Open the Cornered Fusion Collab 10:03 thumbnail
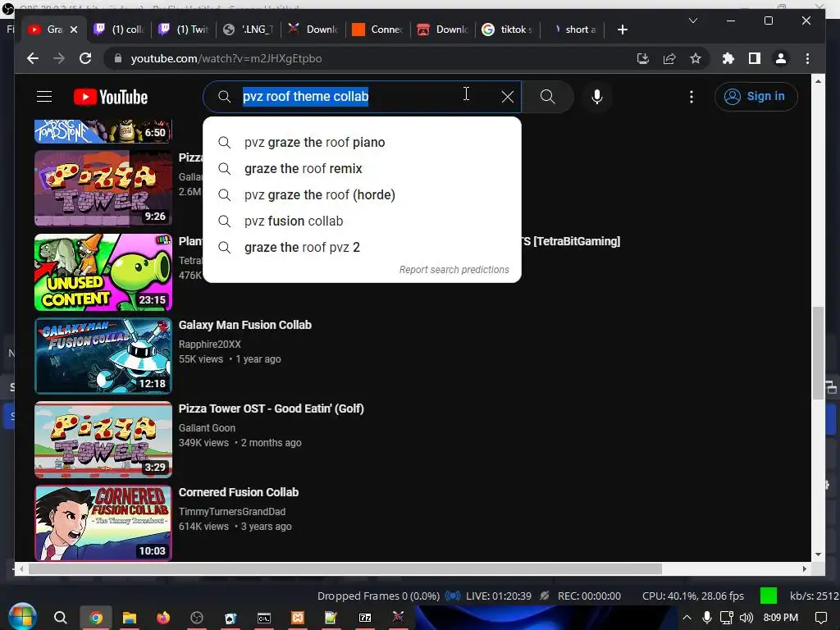The height and width of the screenshot is (630, 840). click(x=103, y=523)
